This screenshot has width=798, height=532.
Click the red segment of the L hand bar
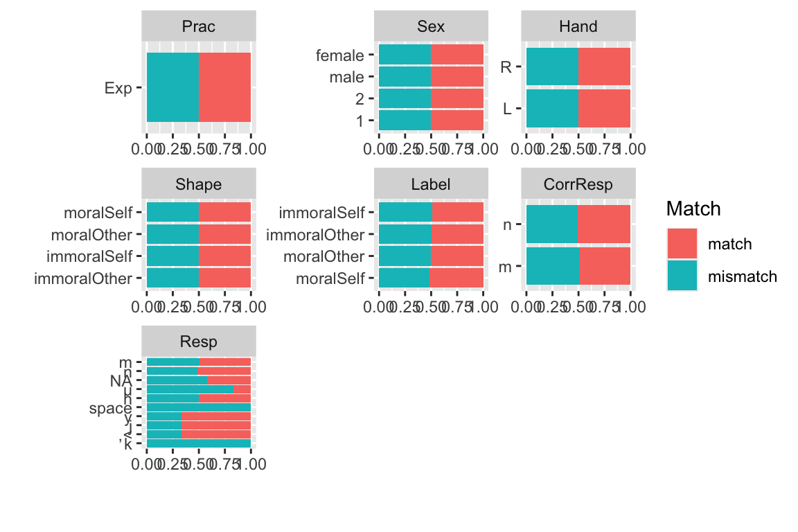[x=604, y=108]
